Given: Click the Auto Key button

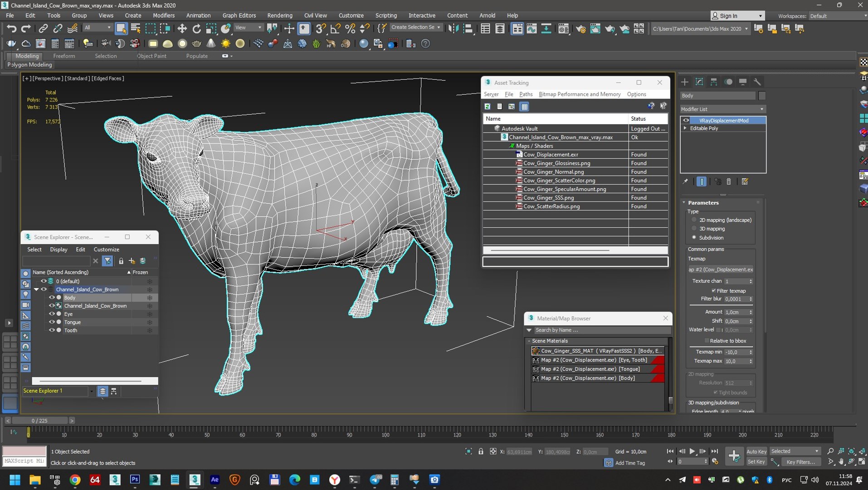Looking at the screenshot, I should 756,451.
